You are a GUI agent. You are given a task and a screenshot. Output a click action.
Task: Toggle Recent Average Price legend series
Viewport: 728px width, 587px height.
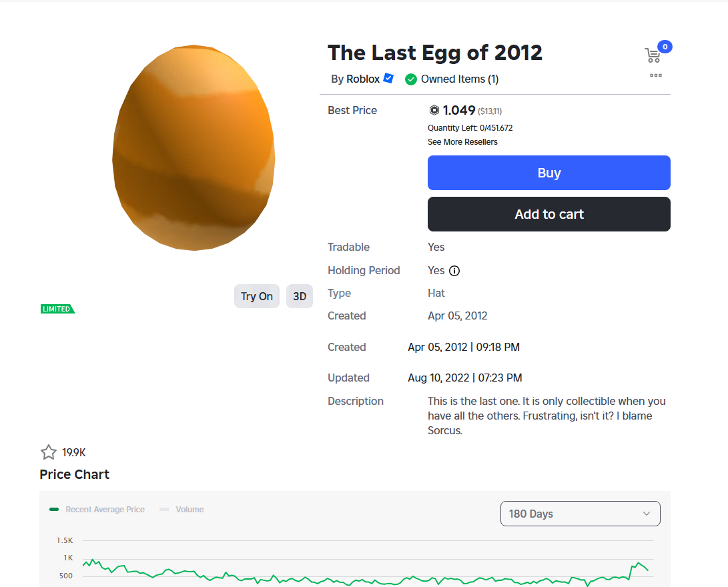point(97,510)
